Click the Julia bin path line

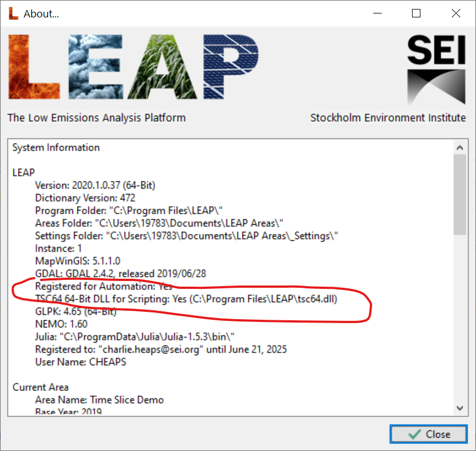135,337
